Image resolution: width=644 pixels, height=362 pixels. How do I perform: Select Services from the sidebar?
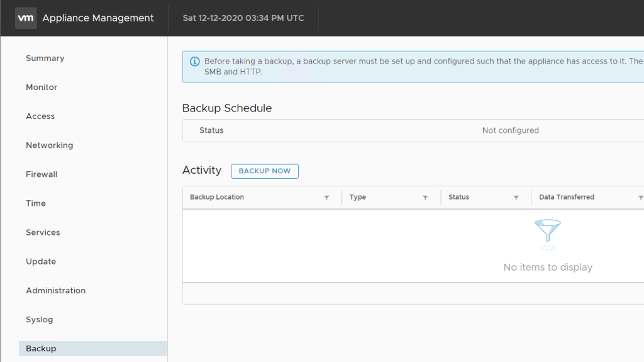click(x=43, y=232)
